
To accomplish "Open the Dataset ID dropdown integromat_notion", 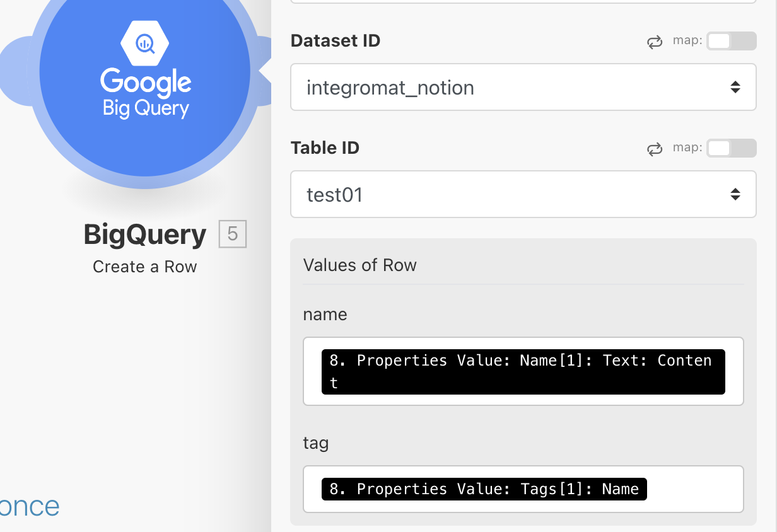I will coord(523,87).
